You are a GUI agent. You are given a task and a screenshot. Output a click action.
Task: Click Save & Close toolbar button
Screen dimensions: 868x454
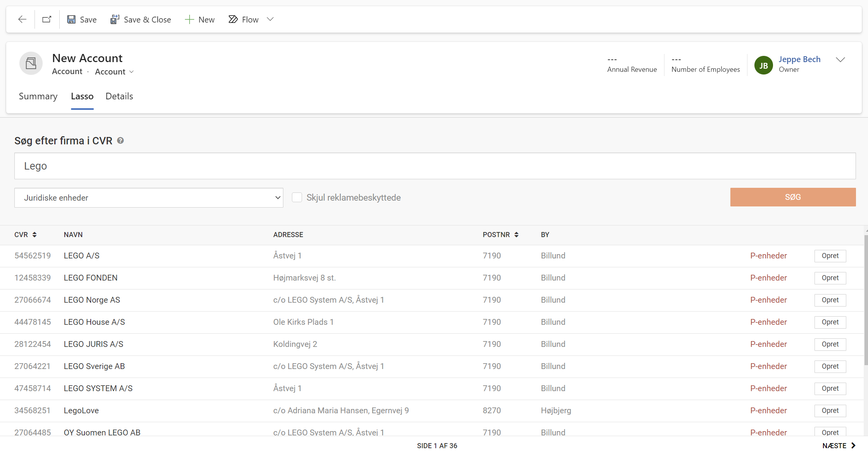click(140, 19)
